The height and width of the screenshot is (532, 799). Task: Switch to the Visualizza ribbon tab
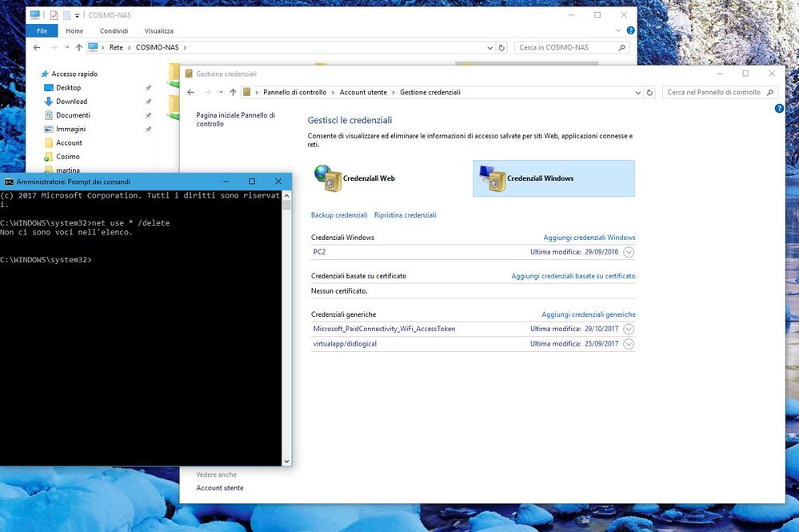[x=158, y=30]
